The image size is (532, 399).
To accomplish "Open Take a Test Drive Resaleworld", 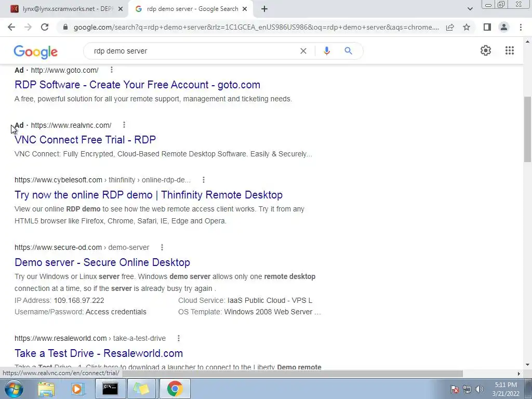I will [x=99, y=353].
